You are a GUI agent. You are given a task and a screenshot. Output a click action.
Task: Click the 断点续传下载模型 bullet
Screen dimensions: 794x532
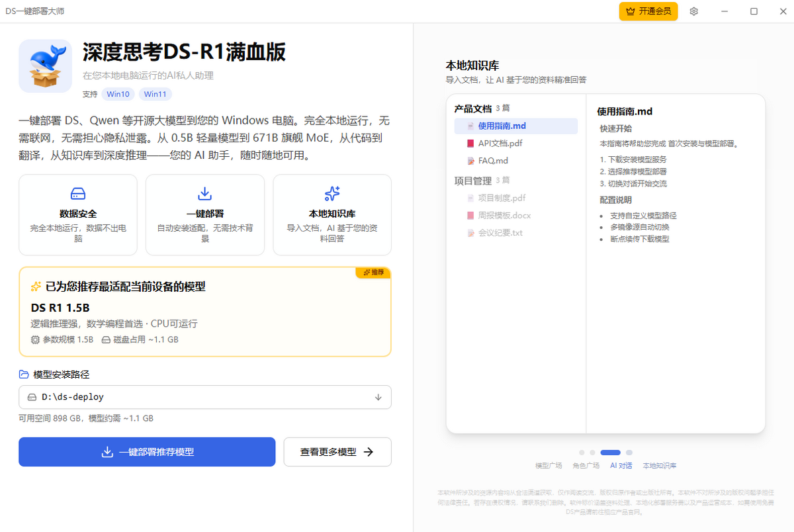coord(640,239)
